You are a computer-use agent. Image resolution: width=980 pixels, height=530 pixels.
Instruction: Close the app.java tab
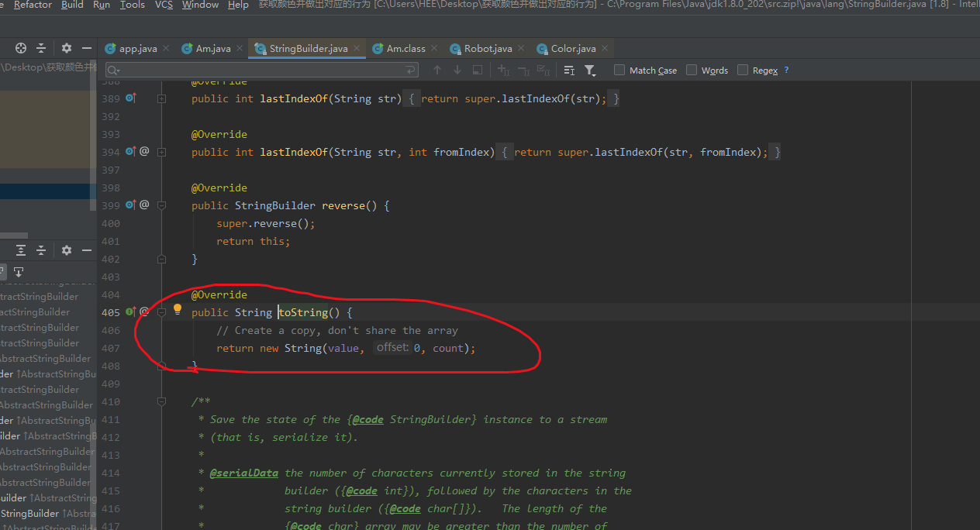[x=164, y=48]
